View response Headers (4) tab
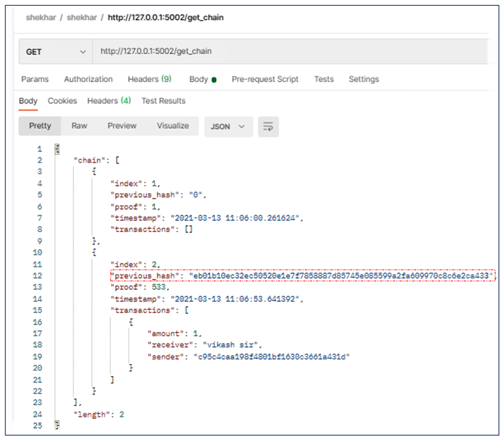Image resolution: width=504 pixels, height=441 pixels. coord(109,101)
